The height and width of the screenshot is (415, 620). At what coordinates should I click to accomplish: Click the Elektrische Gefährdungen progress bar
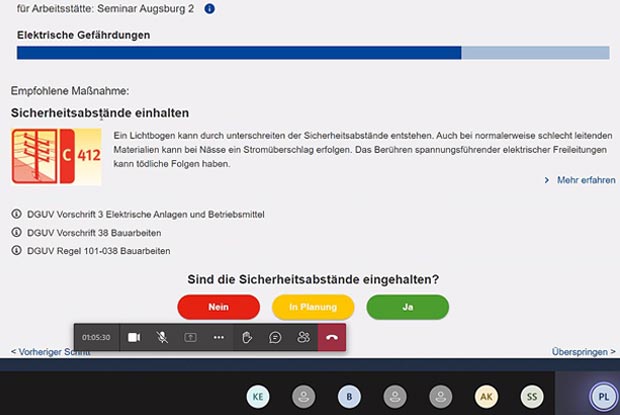pos(312,53)
